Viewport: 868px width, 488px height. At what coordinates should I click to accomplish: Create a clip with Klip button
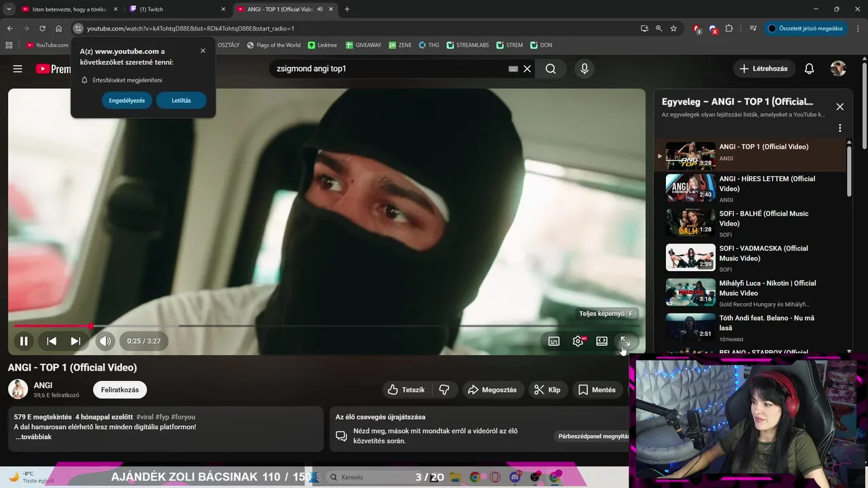pos(547,390)
